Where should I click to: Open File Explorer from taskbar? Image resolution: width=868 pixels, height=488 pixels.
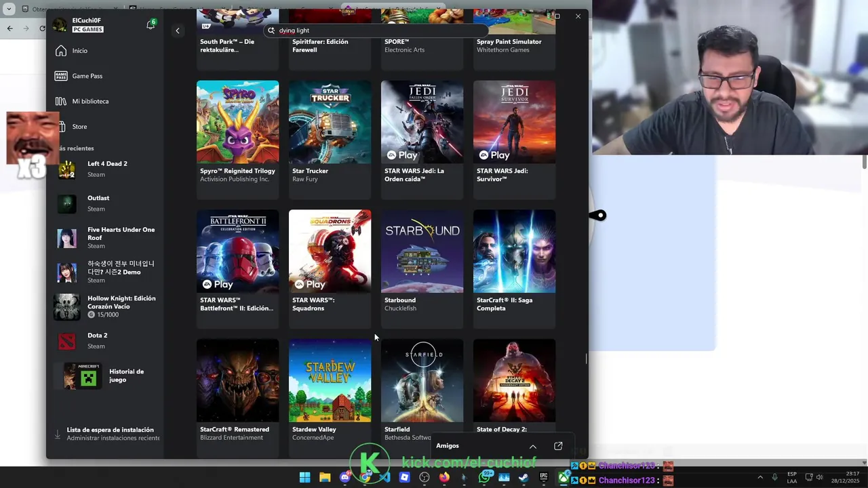click(325, 477)
